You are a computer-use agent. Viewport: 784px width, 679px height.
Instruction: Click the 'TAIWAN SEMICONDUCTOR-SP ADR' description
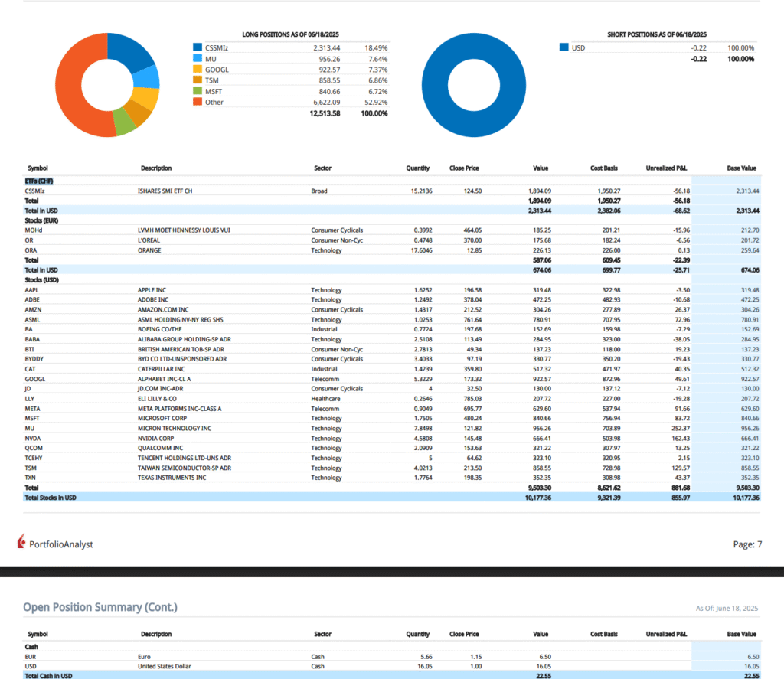click(x=185, y=468)
